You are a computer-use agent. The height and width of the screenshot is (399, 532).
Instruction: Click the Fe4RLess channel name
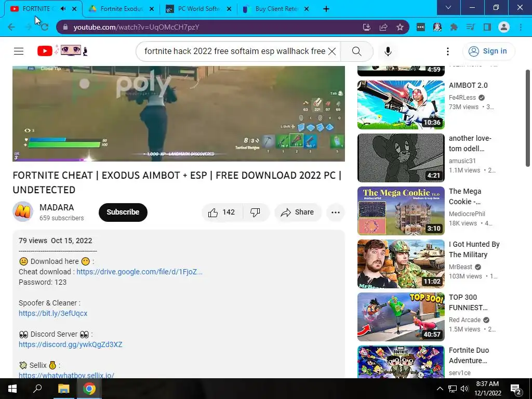pyautogui.click(x=462, y=98)
